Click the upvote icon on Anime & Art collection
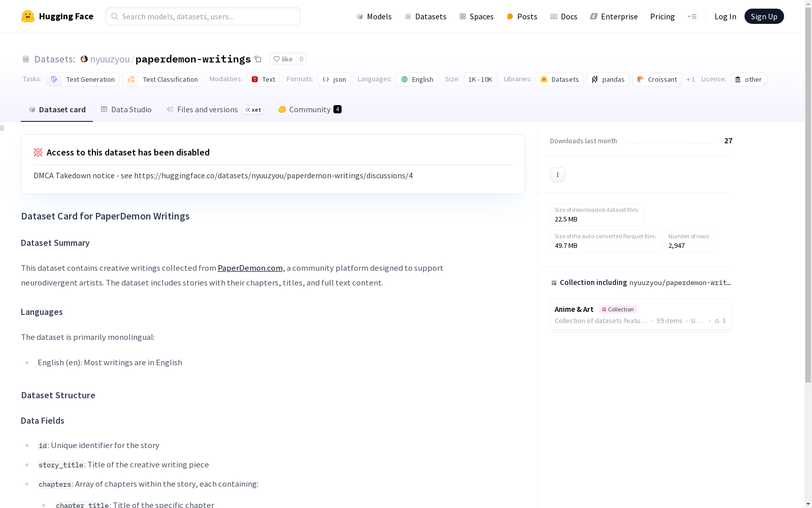The width and height of the screenshot is (812, 508). [x=717, y=321]
